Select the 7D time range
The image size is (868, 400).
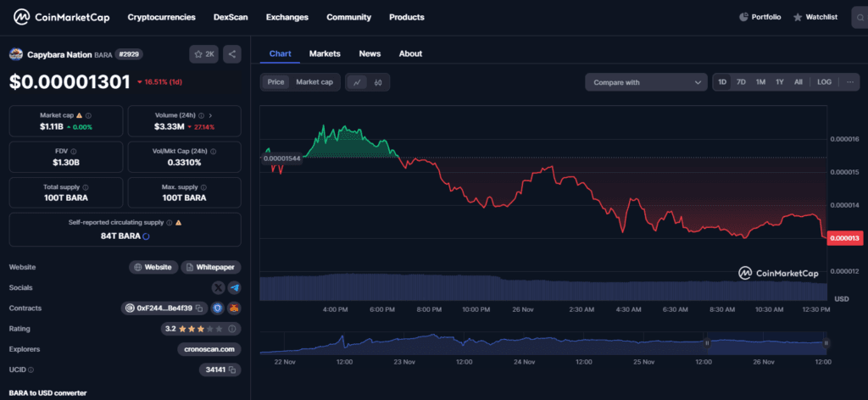click(x=741, y=82)
